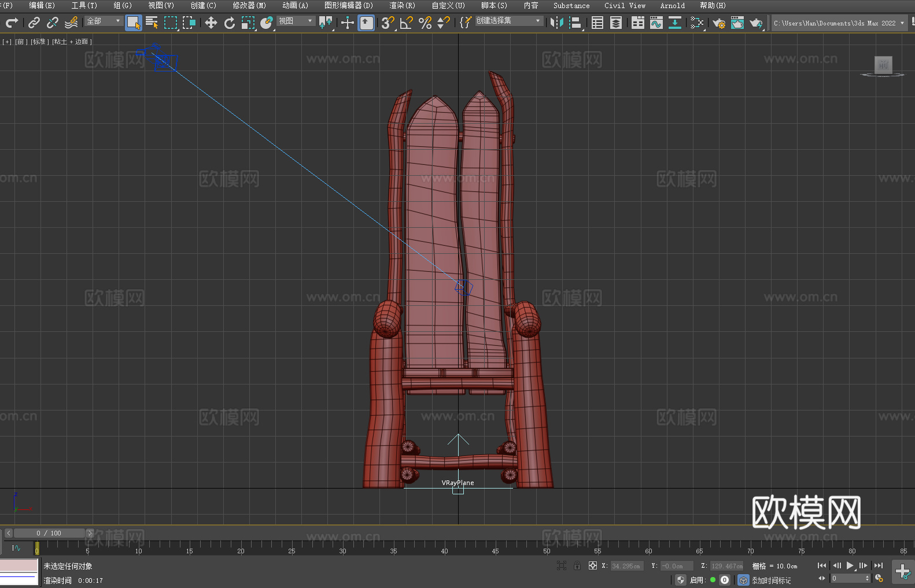Click the viewport [标准] shading preset label
The height and width of the screenshot is (588, 915).
point(40,42)
